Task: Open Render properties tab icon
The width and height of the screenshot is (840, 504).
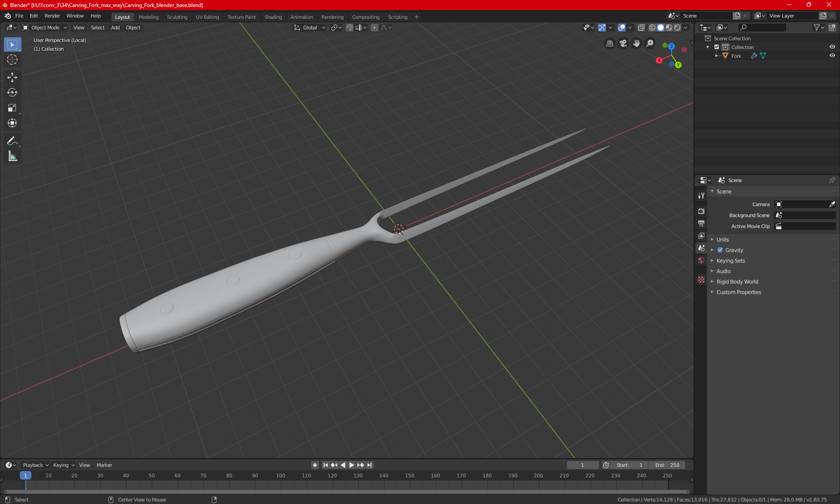Action: coord(701,211)
